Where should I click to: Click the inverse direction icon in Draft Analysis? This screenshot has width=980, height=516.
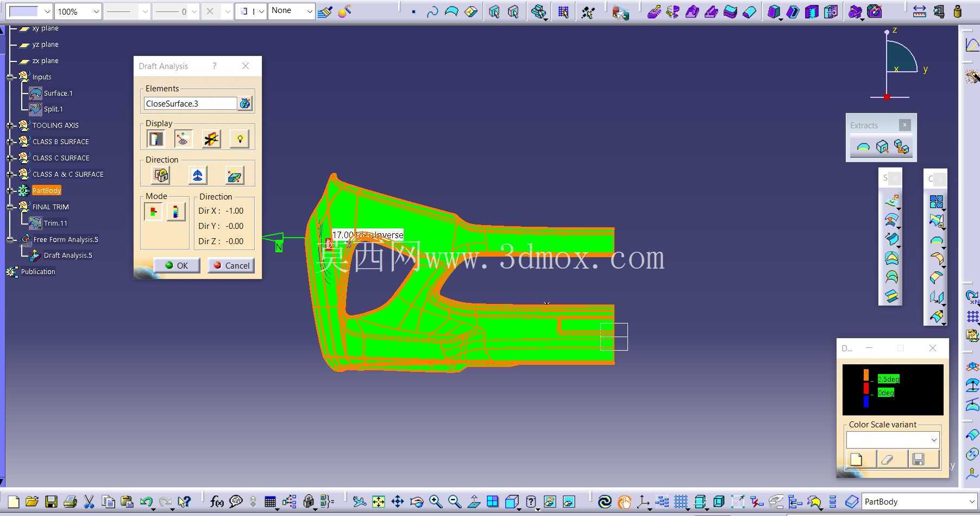234,175
